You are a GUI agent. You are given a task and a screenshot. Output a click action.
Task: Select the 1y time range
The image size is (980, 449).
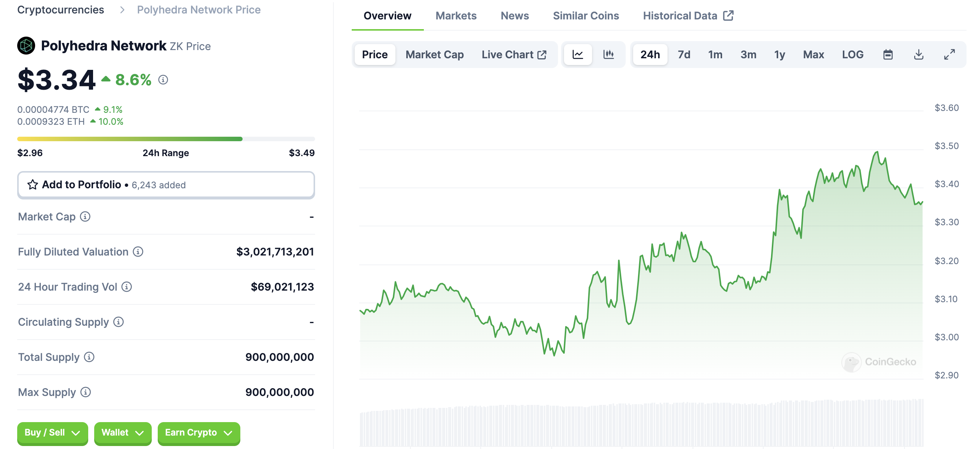[x=780, y=55]
